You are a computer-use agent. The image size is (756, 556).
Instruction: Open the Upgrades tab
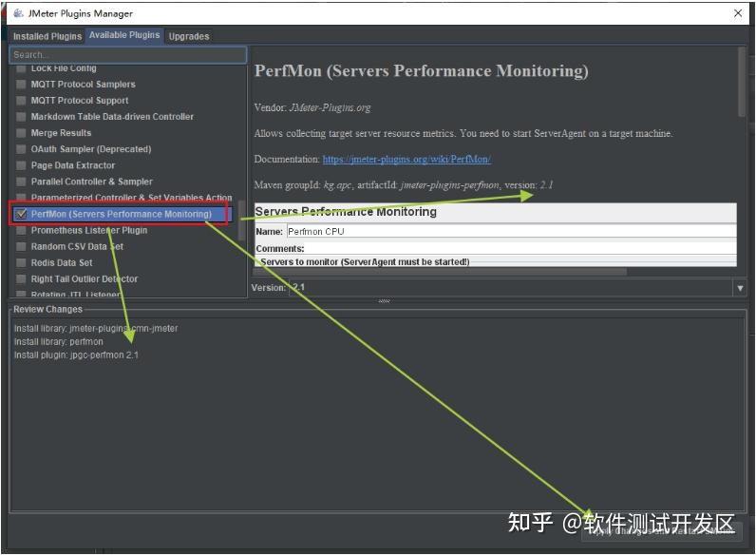(189, 36)
